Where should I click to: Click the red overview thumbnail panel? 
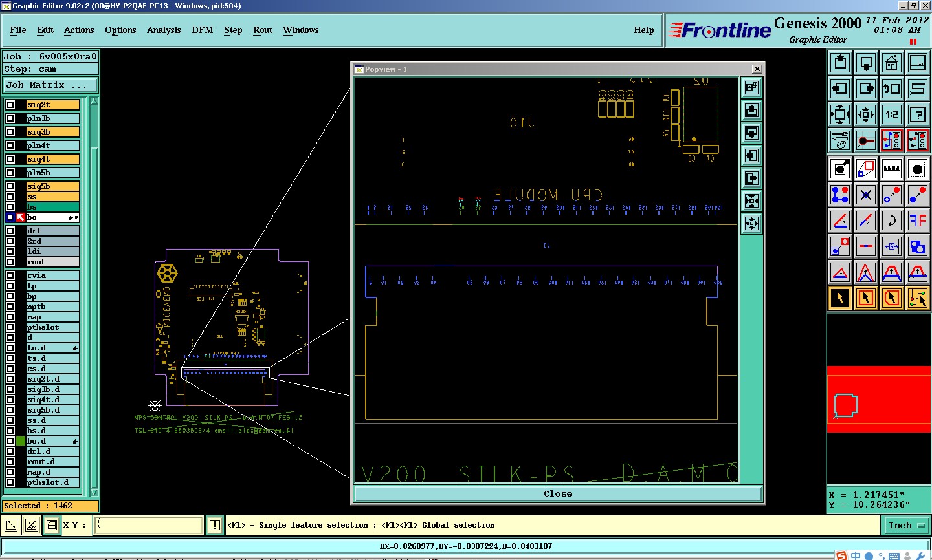pyautogui.click(x=879, y=399)
